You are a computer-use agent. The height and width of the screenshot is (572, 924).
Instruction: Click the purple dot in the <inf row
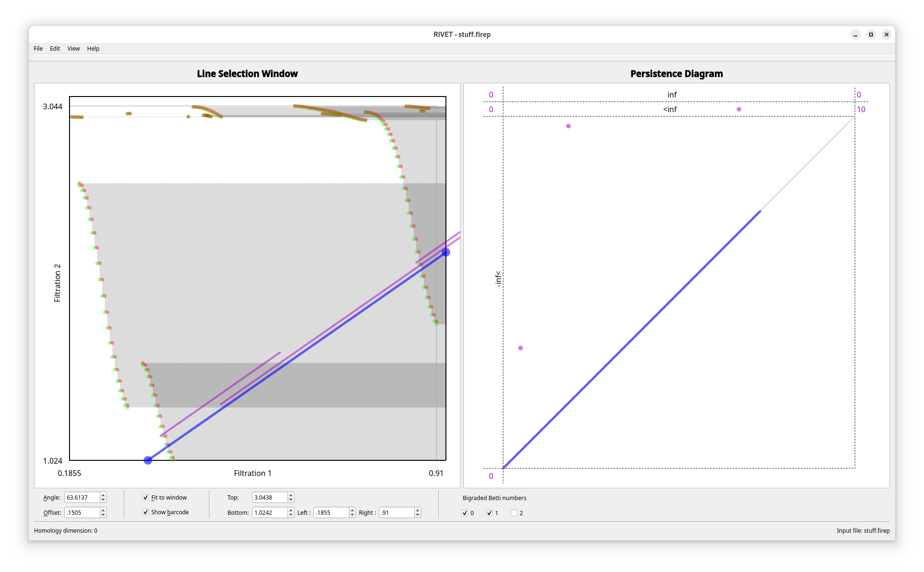[x=739, y=109]
